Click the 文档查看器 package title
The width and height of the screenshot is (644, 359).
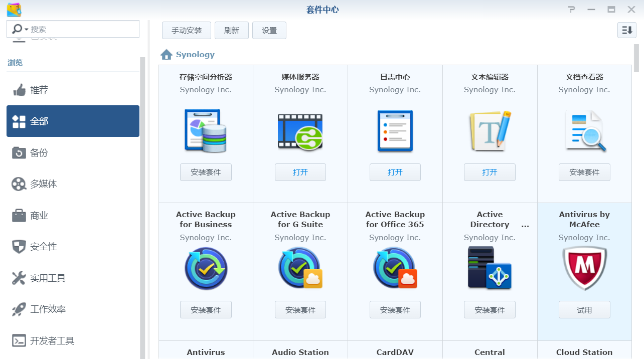[x=584, y=77]
